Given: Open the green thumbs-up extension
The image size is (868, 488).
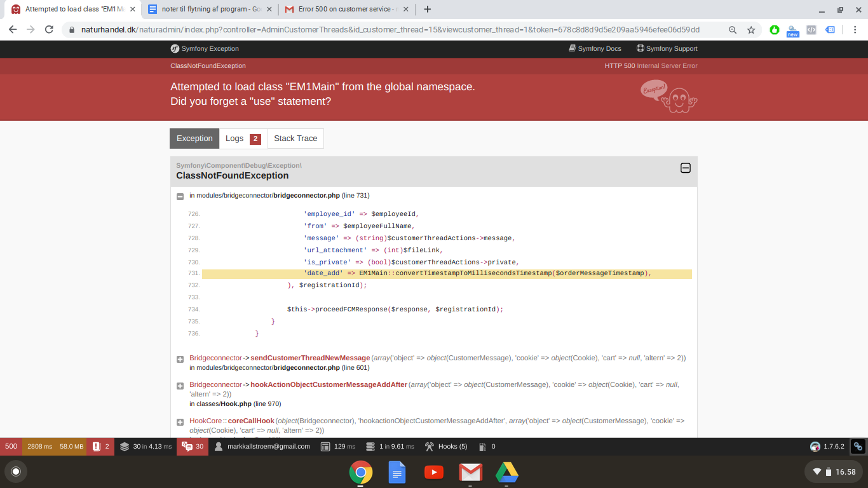Looking at the screenshot, I should click(775, 30).
